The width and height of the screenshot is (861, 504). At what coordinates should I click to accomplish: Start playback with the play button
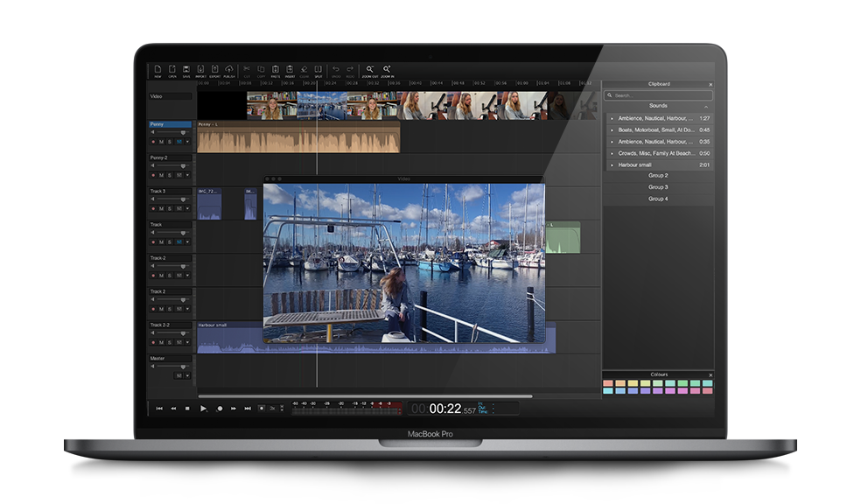(x=203, y=409)
